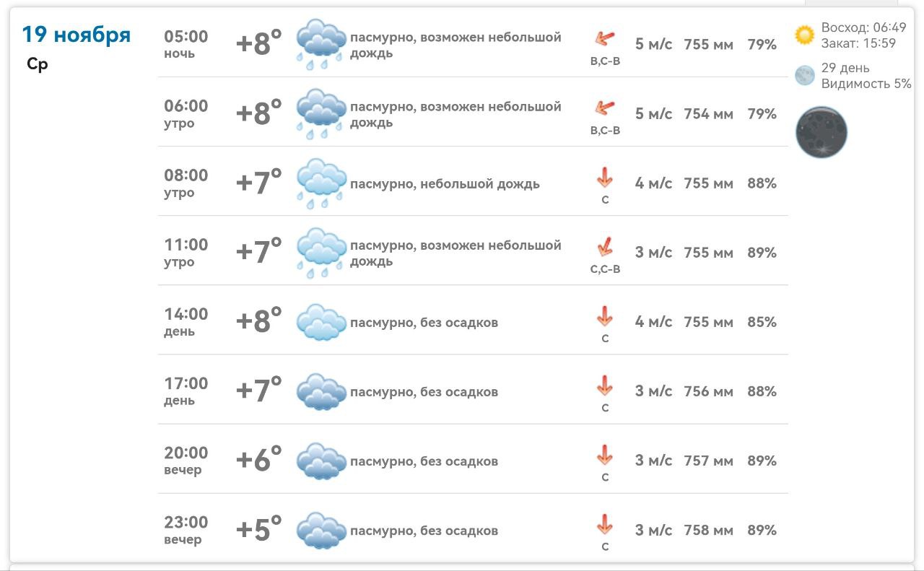924x571 pixels.
Task: Click the +8° temperature at 05:00
Action: [x=258, y=44]
